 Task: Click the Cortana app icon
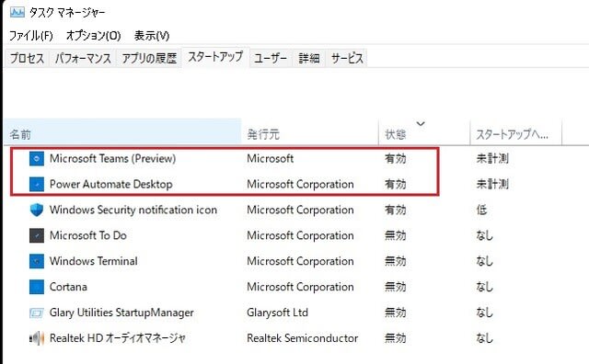coord(37,287)
